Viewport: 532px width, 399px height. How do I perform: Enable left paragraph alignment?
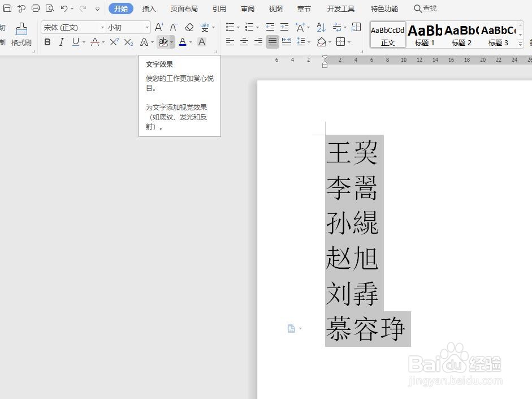tap(230, 42)
